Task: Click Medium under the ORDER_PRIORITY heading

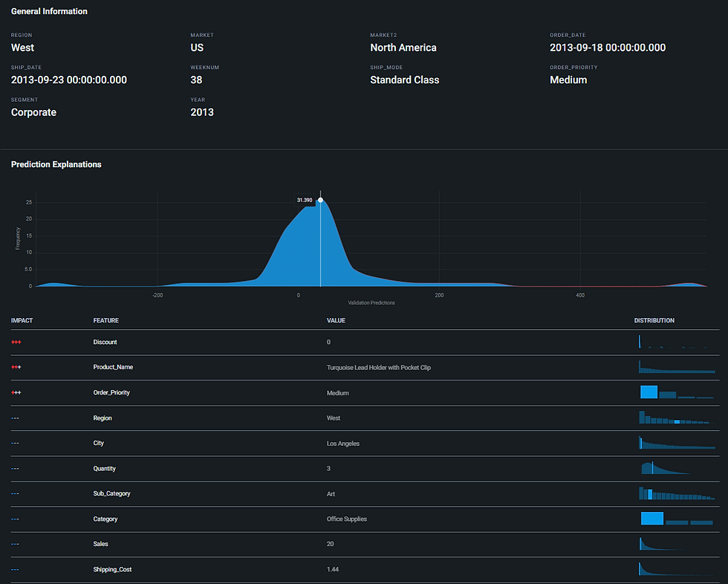Action: tap(568, 80)
